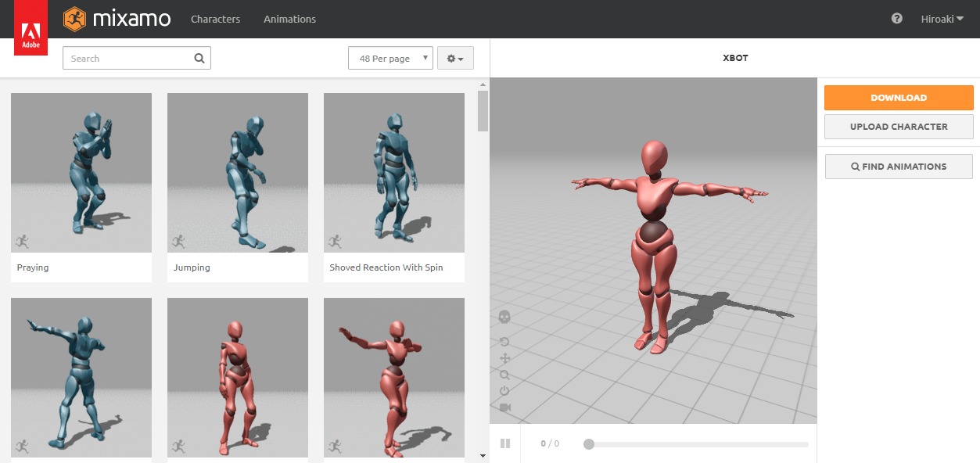980x463 pixels.
Task: Click the scrollbar up arrow of animation list
Action: (x=483, y=84)
